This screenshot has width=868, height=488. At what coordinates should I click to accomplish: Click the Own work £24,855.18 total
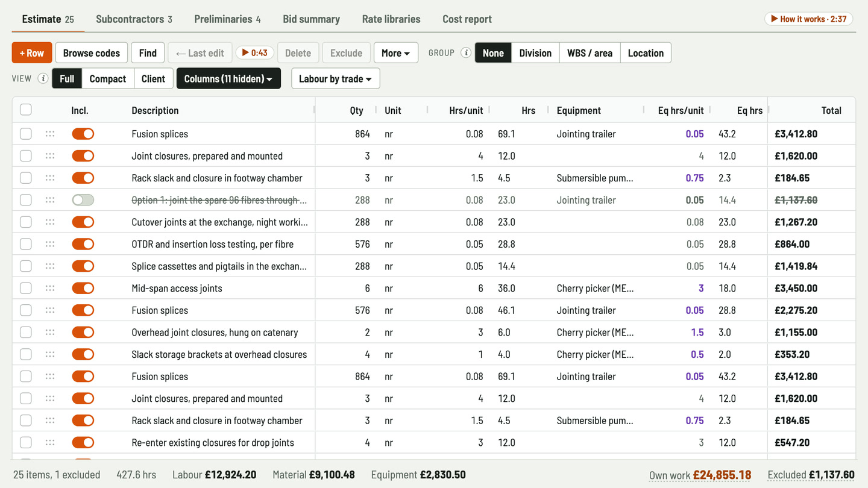click(x=700, y=475)
